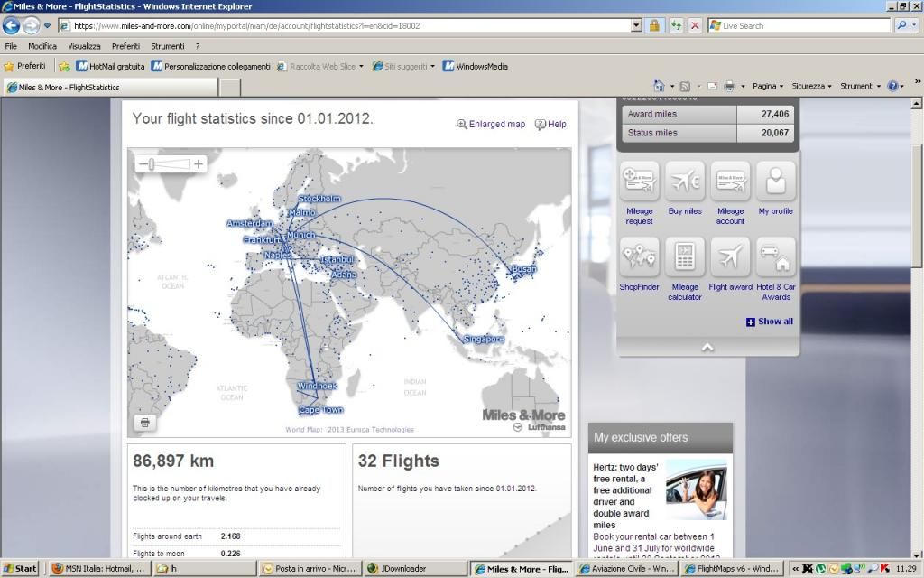Open the Sicurezza dropdown menu
The height and width of the screenshot is (578, 924).
(x=811, y=86)
